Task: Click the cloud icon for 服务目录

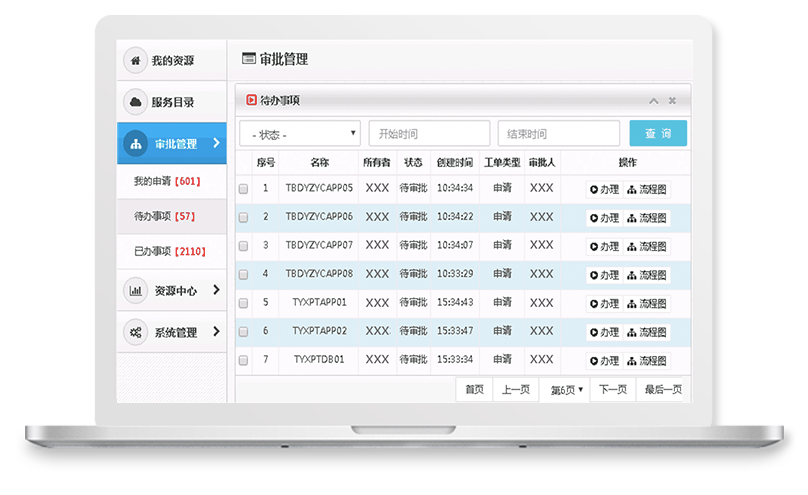Action: (x=135, y=102)
